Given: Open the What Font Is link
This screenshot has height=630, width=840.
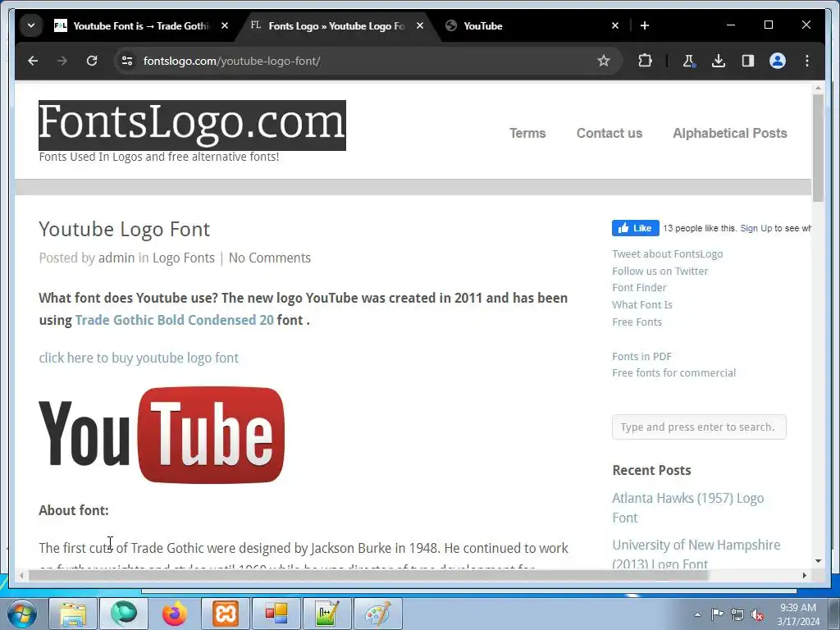Looking at the screenshot, I should (x=641, y=305).
